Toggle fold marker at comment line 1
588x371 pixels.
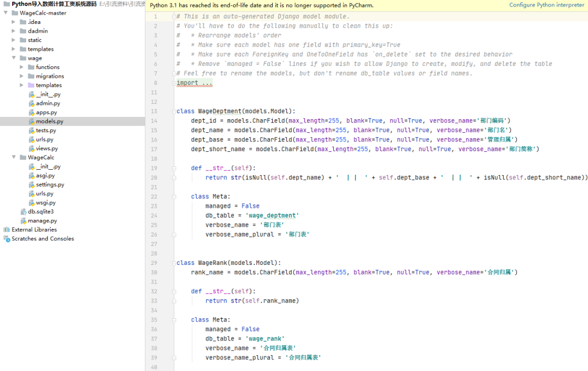click(174, 16)
